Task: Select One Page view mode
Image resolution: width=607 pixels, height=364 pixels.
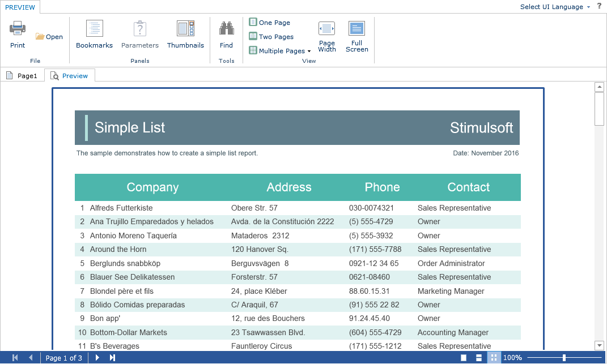Action: pyautogui.click(x=270, y=23)
